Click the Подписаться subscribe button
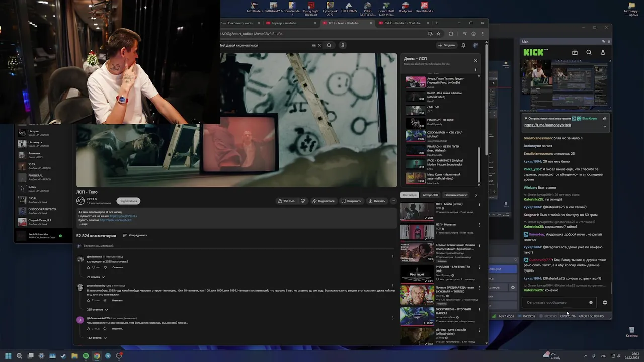 coord(128,201)
